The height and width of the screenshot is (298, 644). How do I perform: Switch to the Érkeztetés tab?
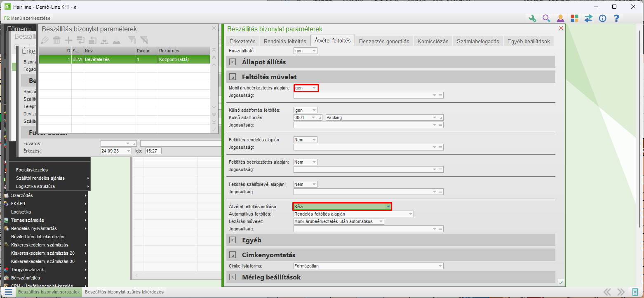(x=243, y=41)
